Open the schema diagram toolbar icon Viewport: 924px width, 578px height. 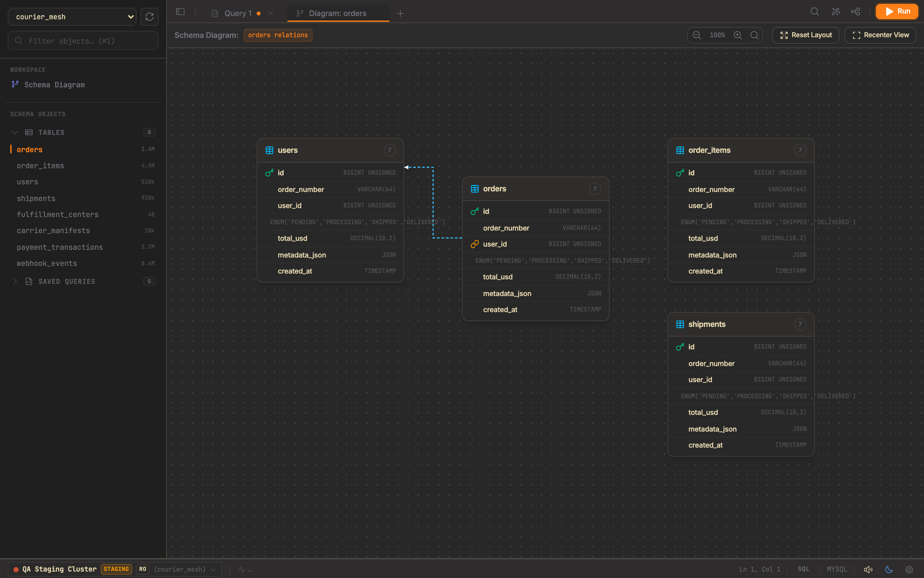pos(856,12)
